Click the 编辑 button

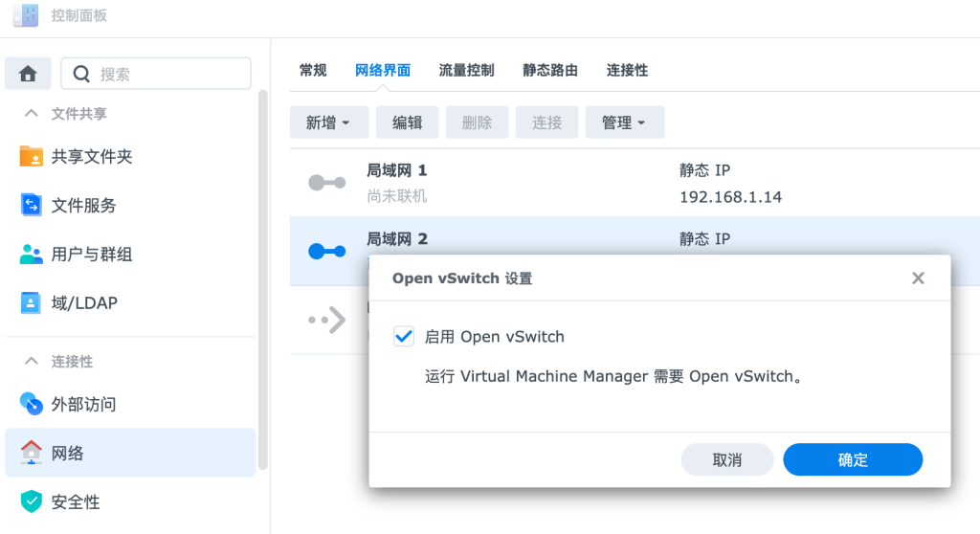[408, 122]
